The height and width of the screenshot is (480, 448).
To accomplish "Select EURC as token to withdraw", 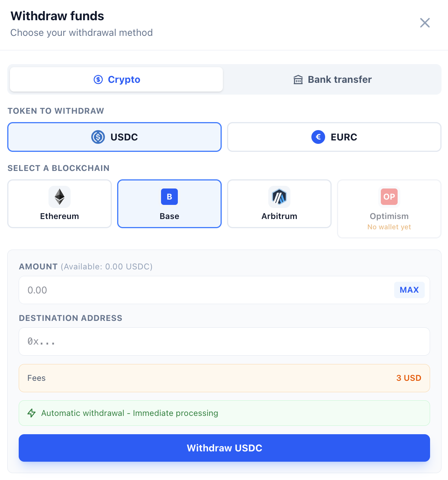I will pos(334,137).
